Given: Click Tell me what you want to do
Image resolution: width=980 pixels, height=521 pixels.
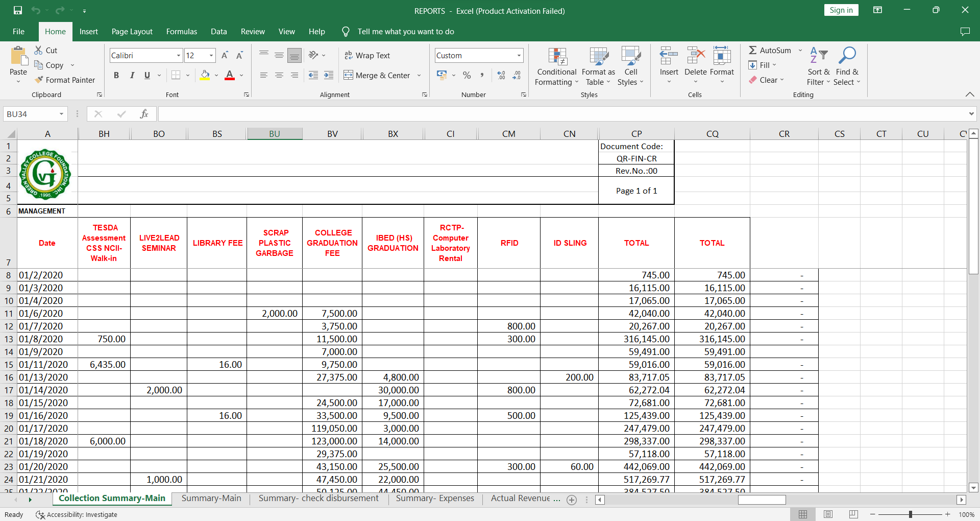Looking at the screenshot, I should point(406,32).
